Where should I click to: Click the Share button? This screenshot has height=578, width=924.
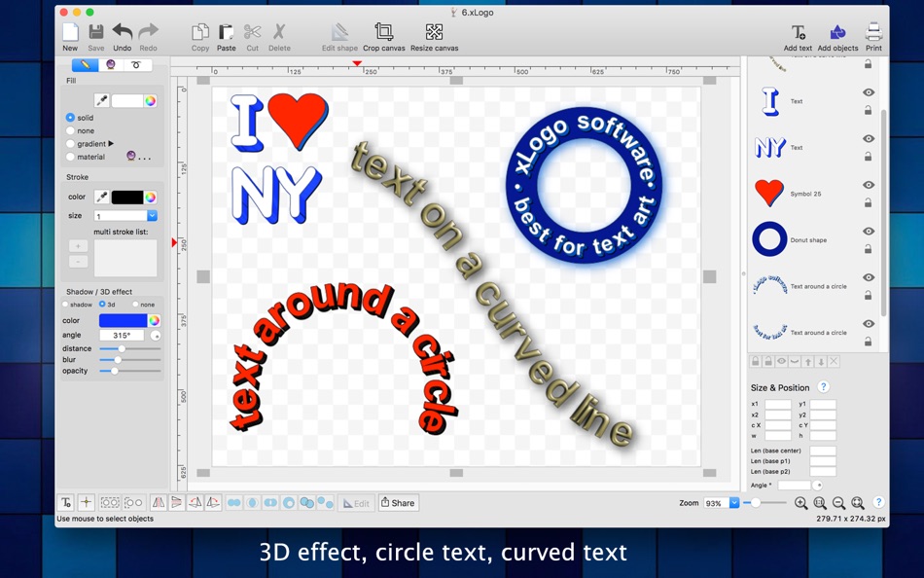[399, 502]
